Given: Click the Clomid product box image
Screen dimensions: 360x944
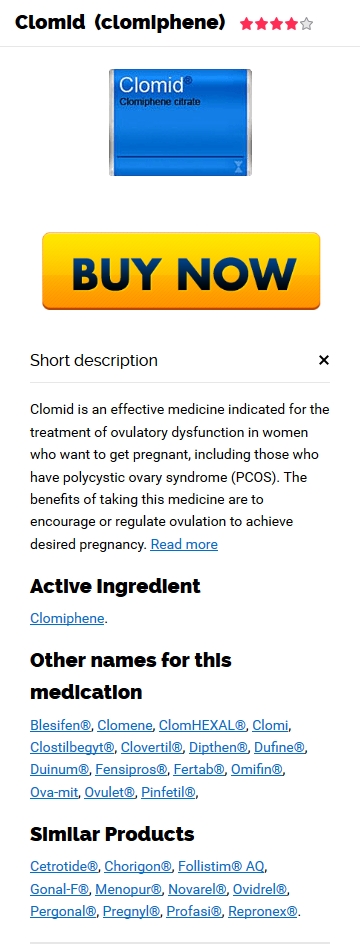Looking at the screenshot, I should pos(180,122).
